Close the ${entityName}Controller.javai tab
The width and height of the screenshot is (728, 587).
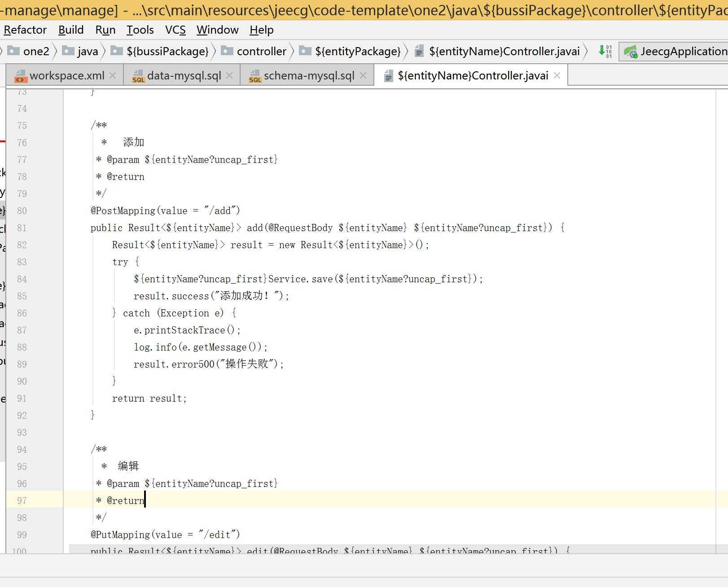[x=557, y=75]
